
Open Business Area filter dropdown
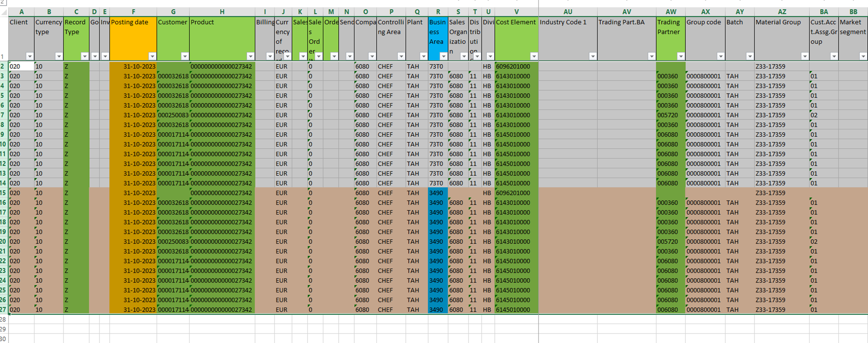coord(443,56)
